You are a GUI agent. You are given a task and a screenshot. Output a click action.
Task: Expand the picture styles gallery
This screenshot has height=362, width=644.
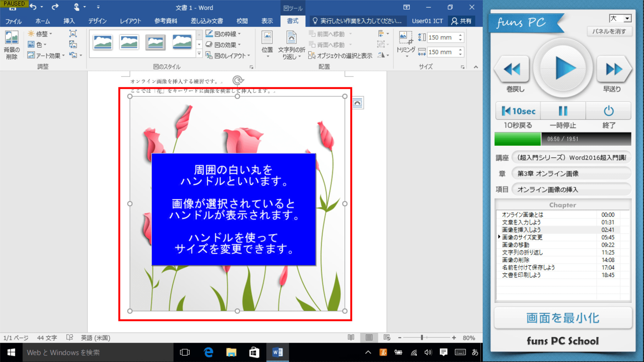click(x=199, y=53)
